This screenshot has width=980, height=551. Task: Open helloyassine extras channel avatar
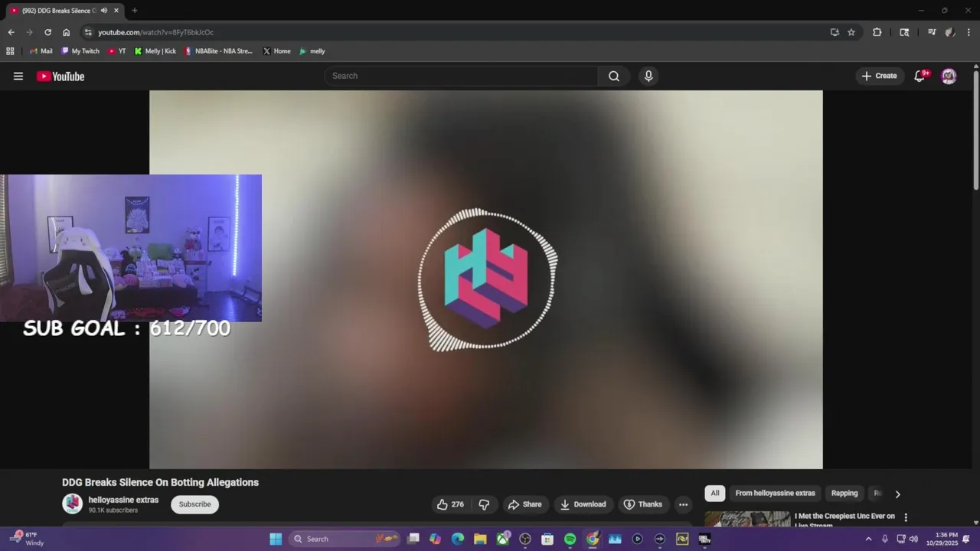click(72, 504)
